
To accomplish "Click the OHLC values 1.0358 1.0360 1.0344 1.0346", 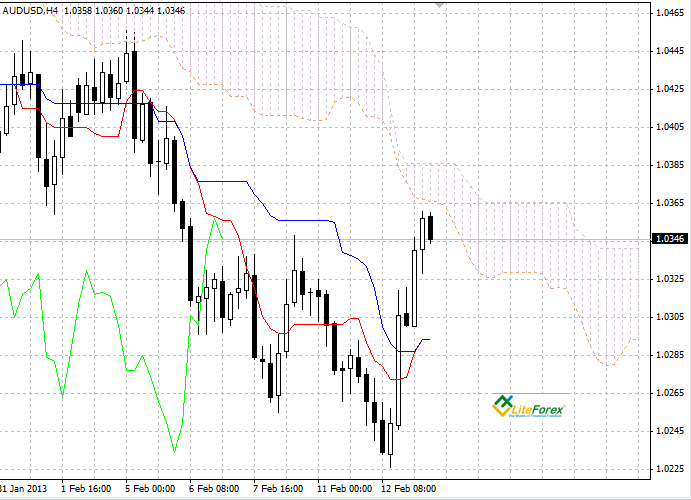I will pyautogui.click(x=124, y=10).
